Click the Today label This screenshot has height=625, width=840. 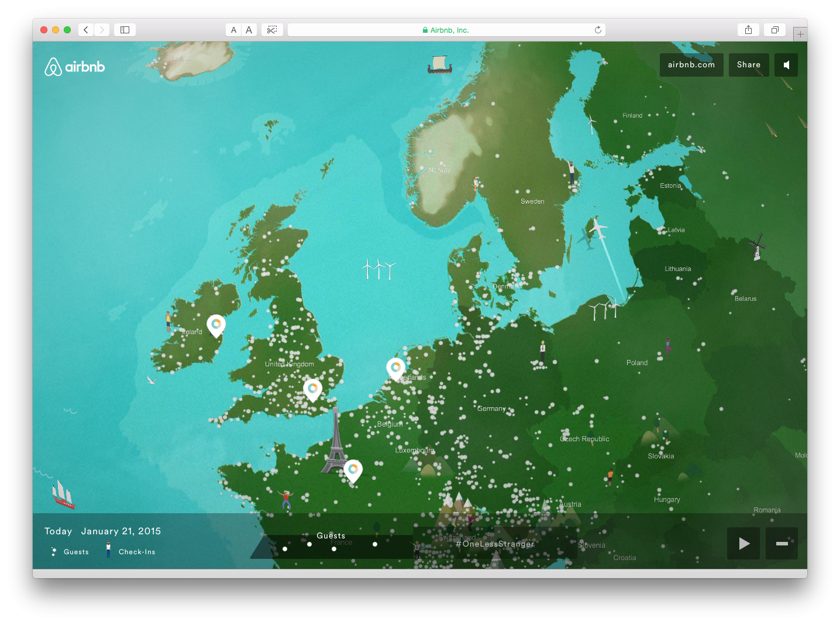pyautogui.click(x=58, y=531)
